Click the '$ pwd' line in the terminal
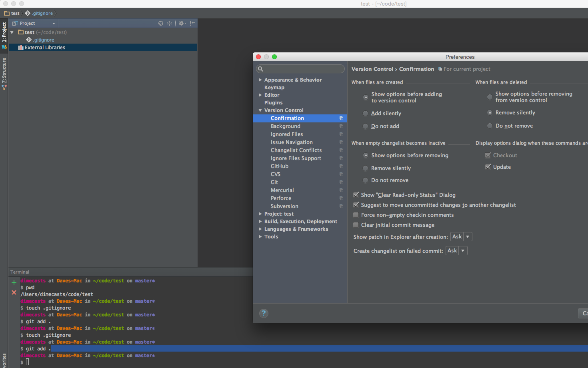 click(28, 288)
